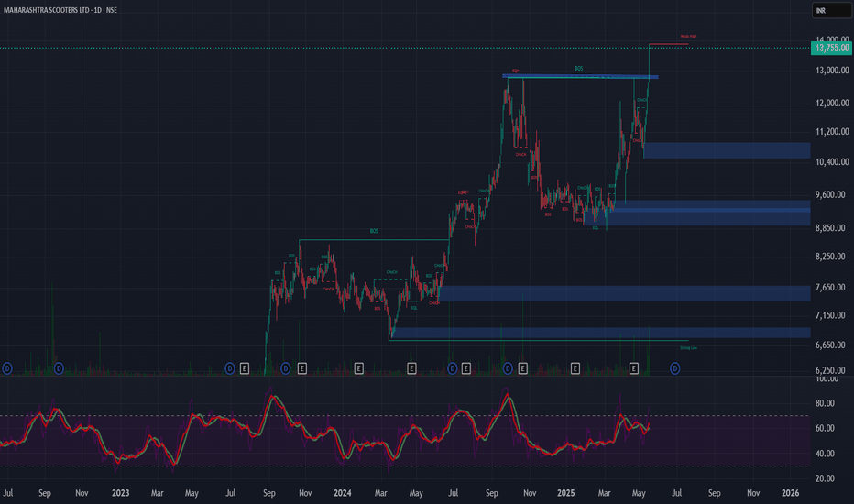The height and width of the screenshot is (504, 854).
Task: Click the 60.00 RSI scale label
Action: [x=825, y=428]
